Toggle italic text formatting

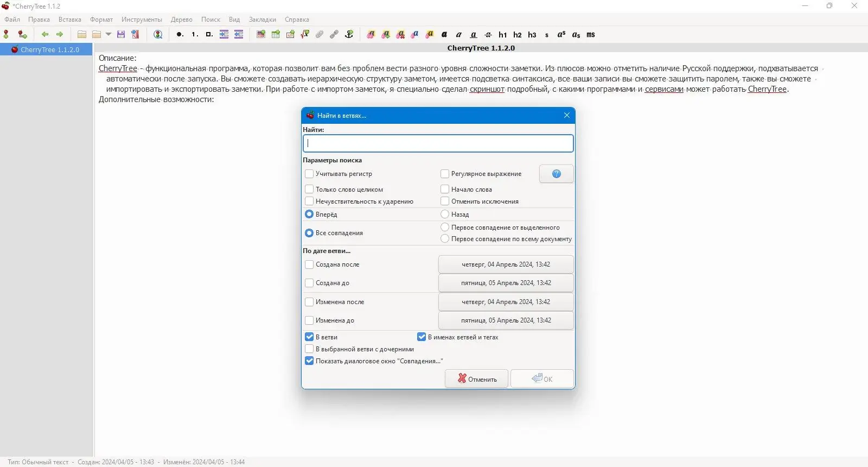coord(459,34)
